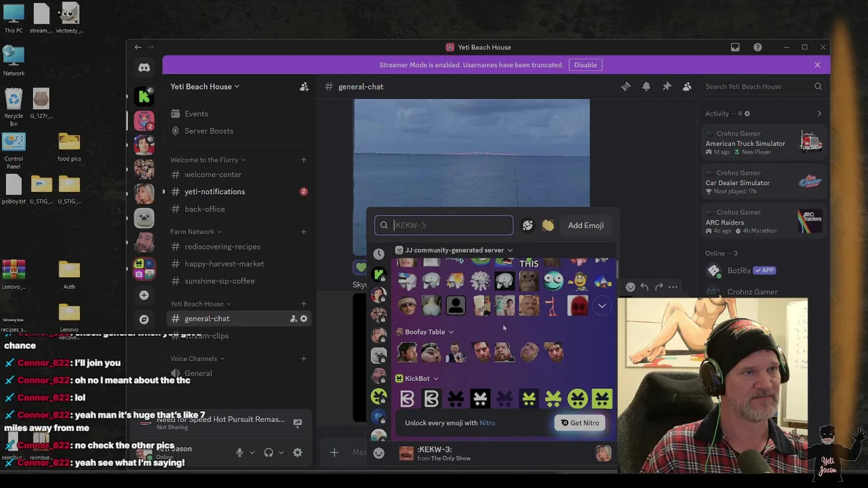This screenshot has width=868, height=488.
Task: Select BotRix in members list
Action: point(764,270)
